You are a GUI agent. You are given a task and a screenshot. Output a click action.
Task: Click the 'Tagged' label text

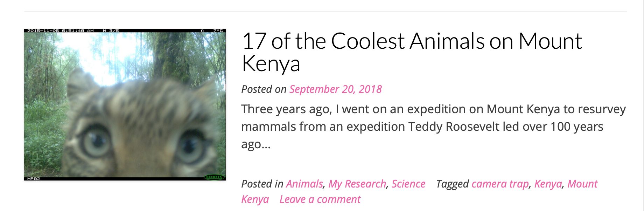[x=452, y=184]
